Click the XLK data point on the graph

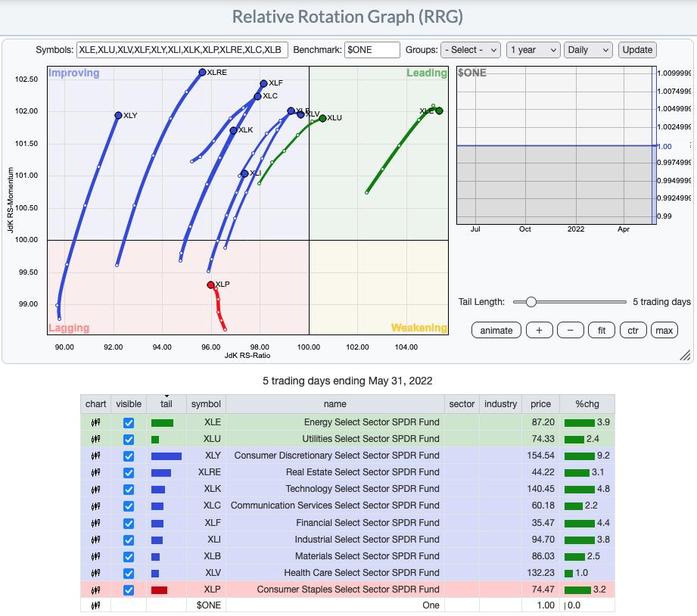point(233,130)
